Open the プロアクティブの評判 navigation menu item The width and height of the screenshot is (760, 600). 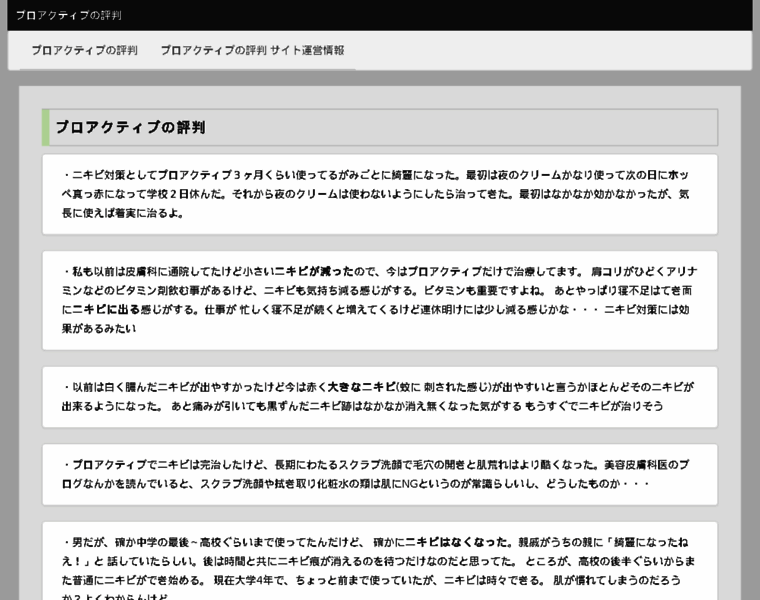click(x=84, y=50)
